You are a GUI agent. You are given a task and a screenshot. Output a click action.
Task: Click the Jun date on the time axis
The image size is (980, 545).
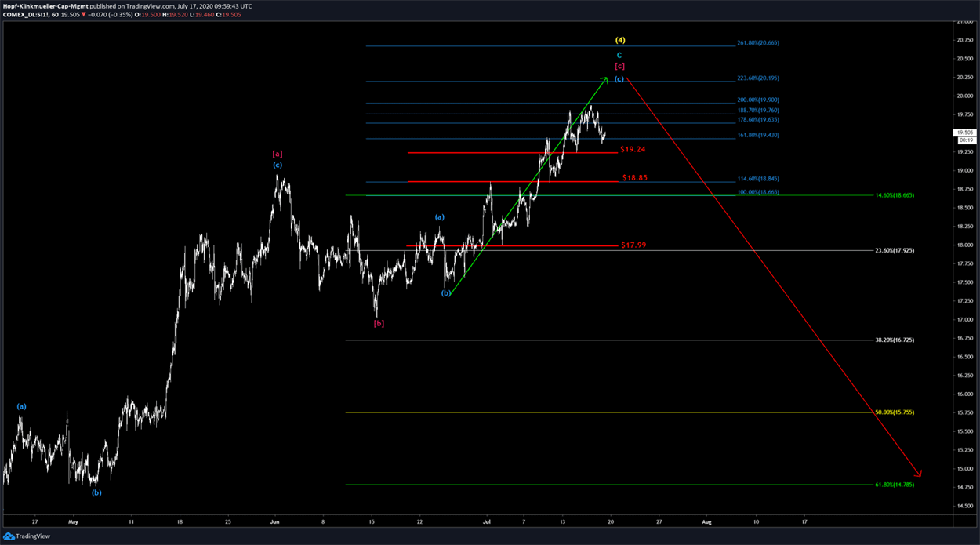(274, 521)
